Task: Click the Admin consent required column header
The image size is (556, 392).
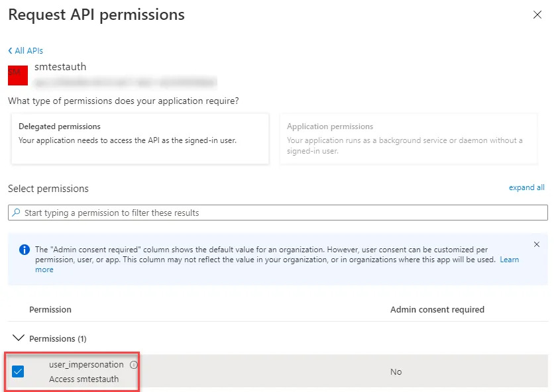Action: click(x=437, y=309)
